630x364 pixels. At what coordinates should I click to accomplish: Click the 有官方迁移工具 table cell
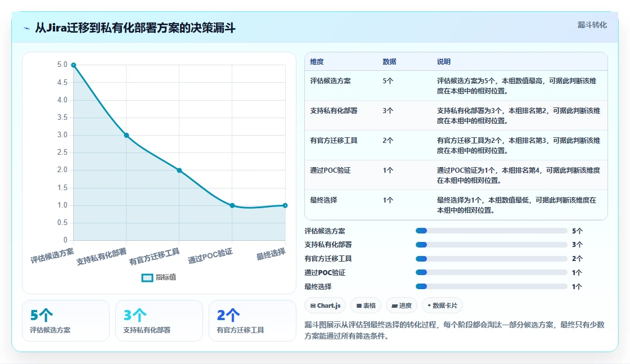pyautogui.click(x=334, y=141)
